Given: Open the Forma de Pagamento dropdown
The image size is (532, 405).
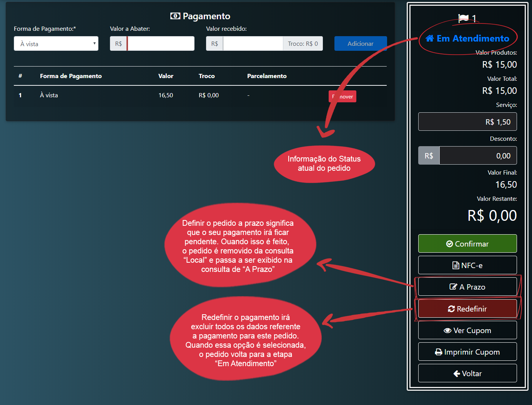Looking at the screenshot, I should [56, 44].
